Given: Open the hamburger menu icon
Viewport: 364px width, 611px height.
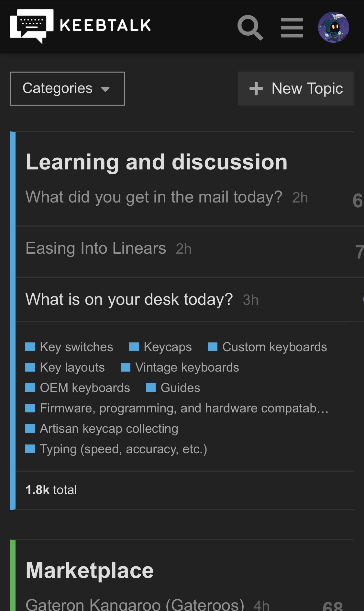Looking at the screenshot, I should [292, 28].
